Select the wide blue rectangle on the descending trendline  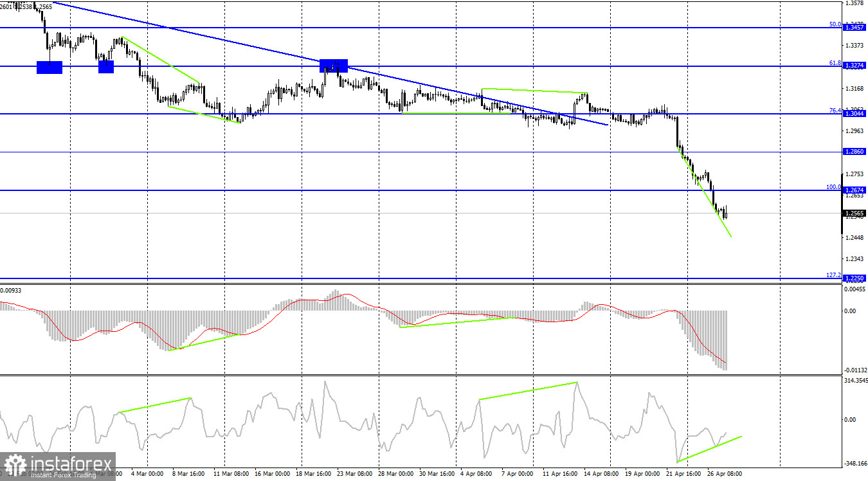[334, 65]
